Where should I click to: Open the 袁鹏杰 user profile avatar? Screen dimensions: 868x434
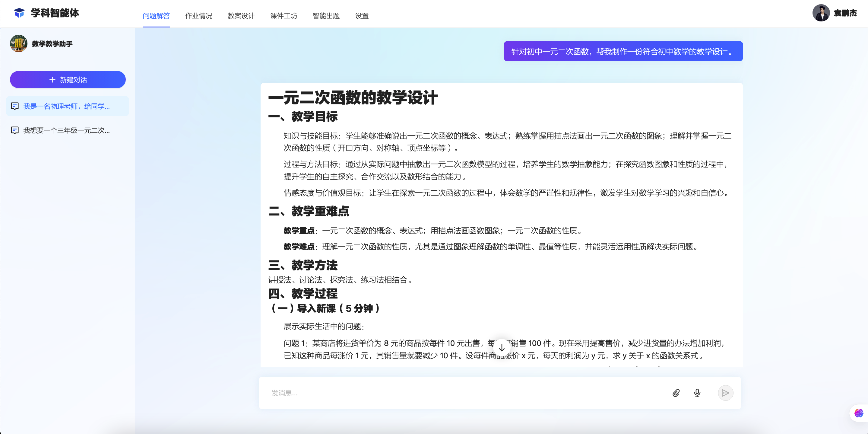pyautogui.click(x=821, y=13)
